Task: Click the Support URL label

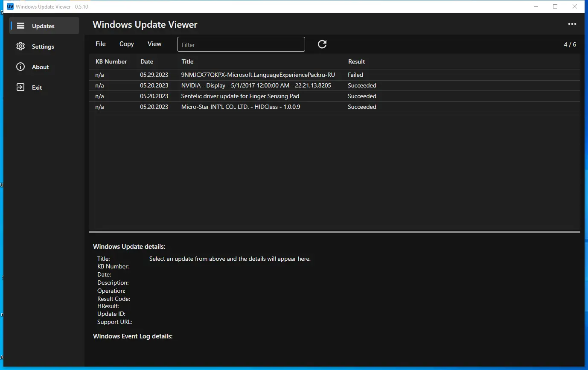Action: (x=115, y=322)
